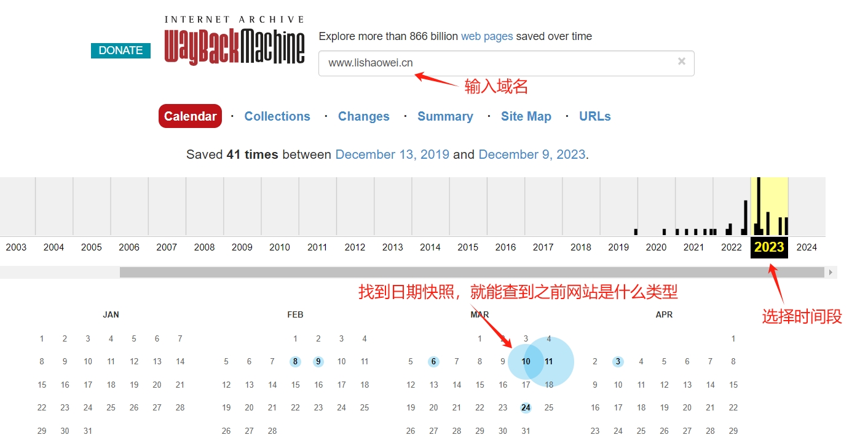Open the February 8 snapshot

295,361
